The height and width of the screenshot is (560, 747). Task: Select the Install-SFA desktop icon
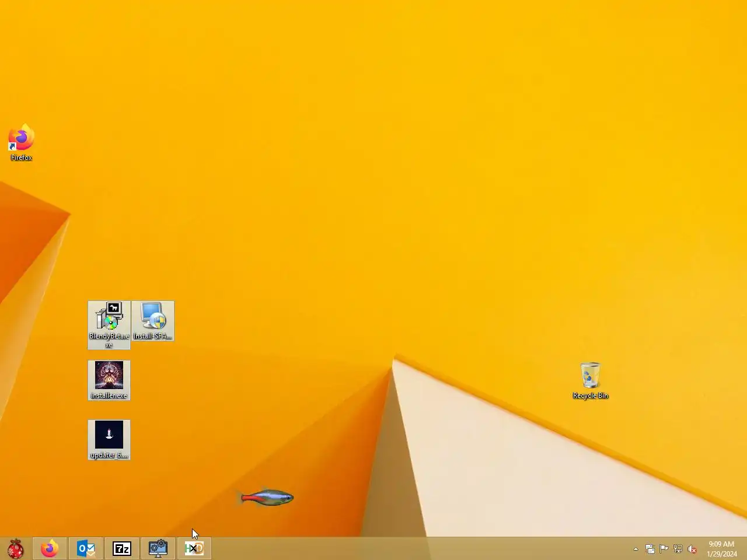click(x=153, y=321)
